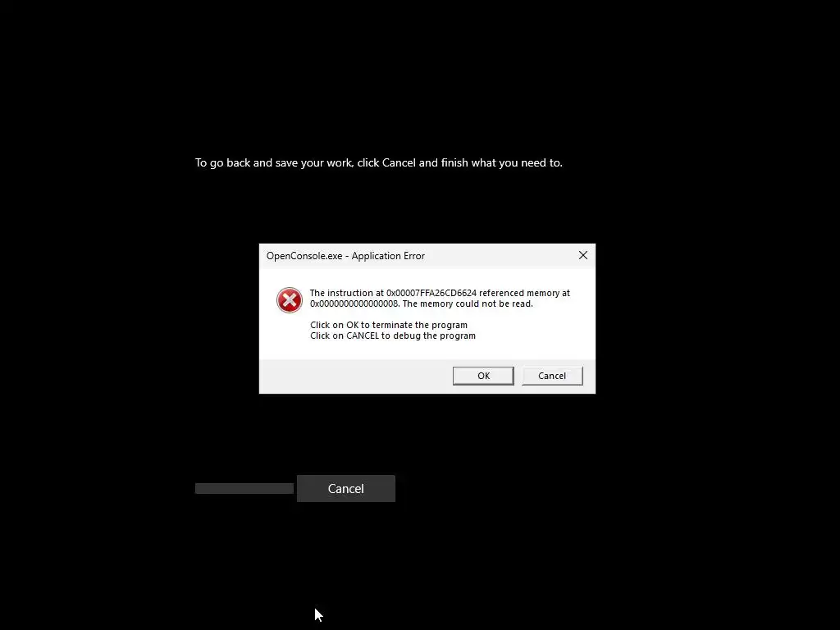Click the 'To go back and save your work' message

[379, 163]
